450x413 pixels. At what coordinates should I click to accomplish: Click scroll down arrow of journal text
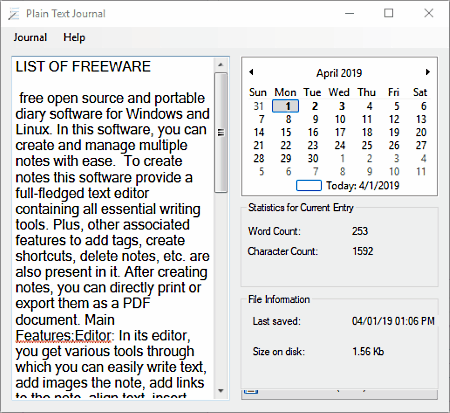(221, 390)
